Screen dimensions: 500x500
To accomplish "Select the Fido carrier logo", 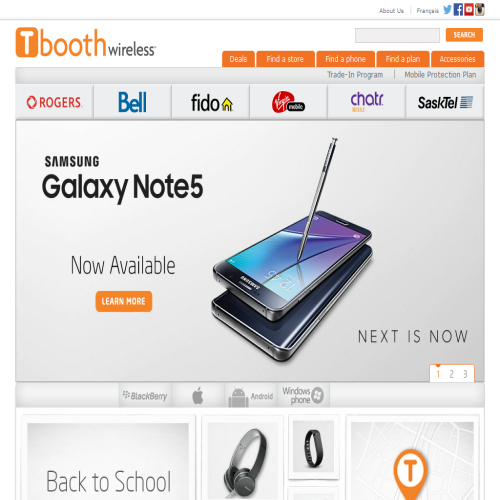I will [x=211, y=103].
